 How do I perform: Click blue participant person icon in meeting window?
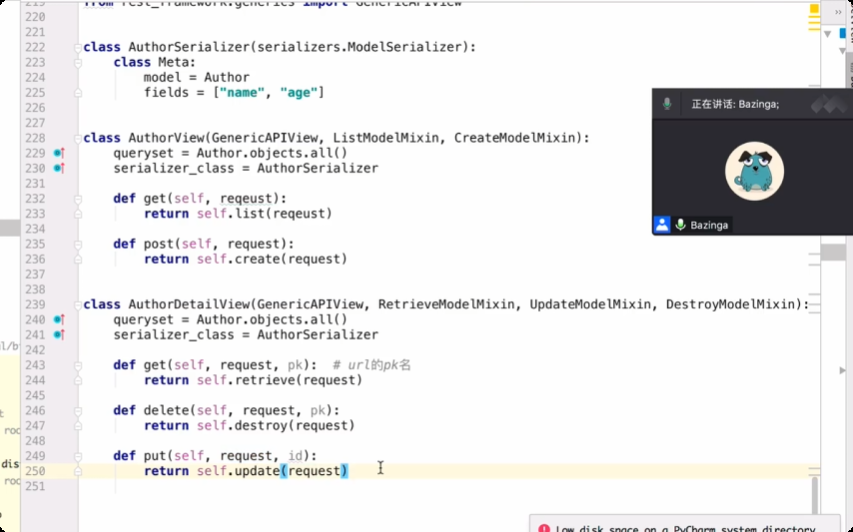(x=662, y=225)
